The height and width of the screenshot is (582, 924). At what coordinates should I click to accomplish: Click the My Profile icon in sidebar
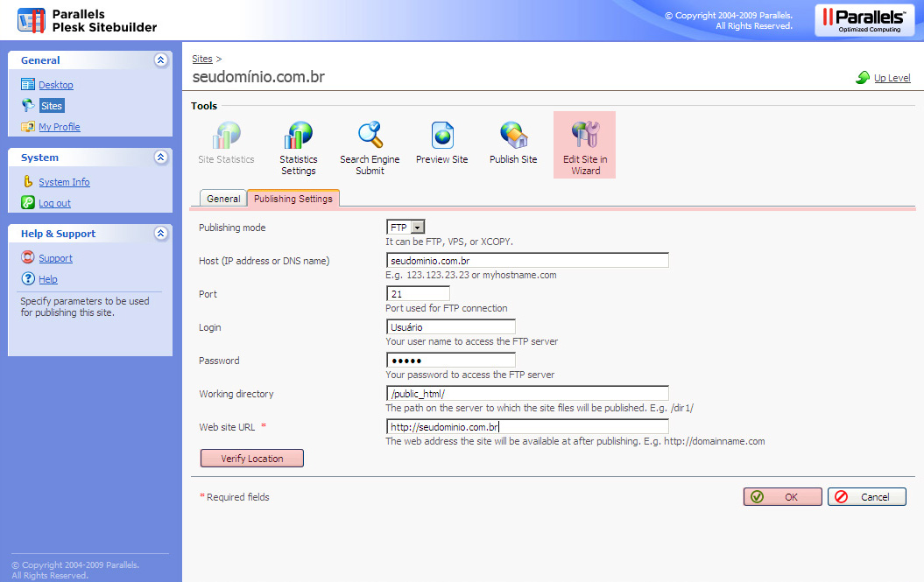(x=28, y=127)
